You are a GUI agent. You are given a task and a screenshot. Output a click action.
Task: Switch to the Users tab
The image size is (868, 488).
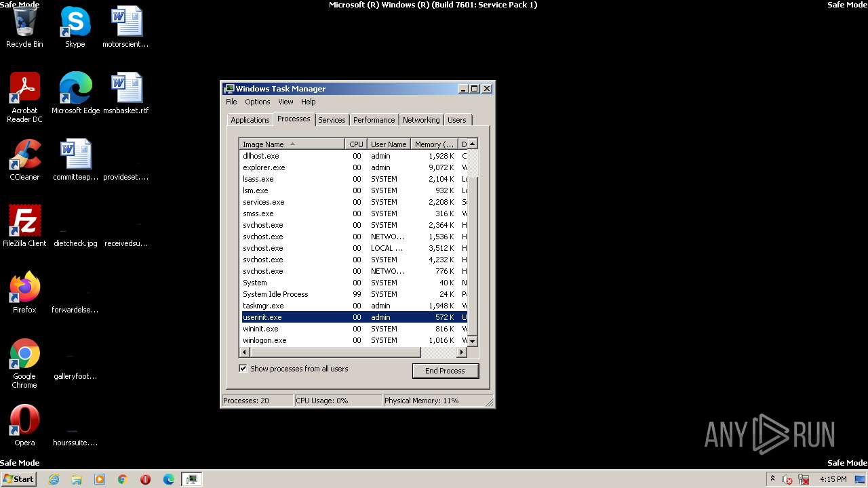click(x=457, y=120)
